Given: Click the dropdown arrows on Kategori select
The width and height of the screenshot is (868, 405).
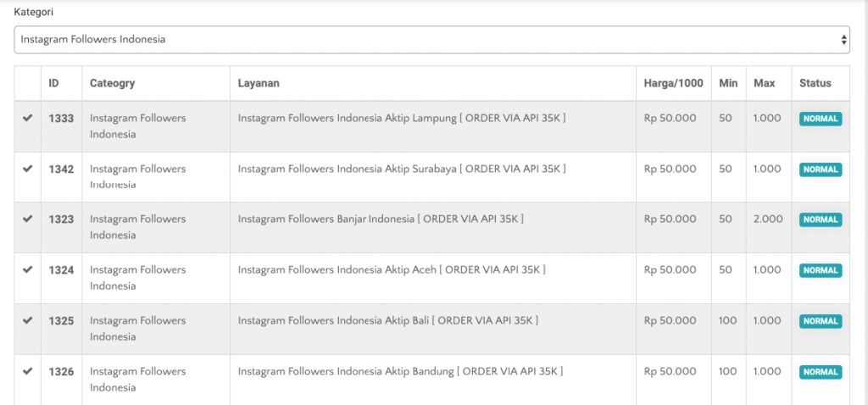Looking at the screenshot, I should (843, 40).
